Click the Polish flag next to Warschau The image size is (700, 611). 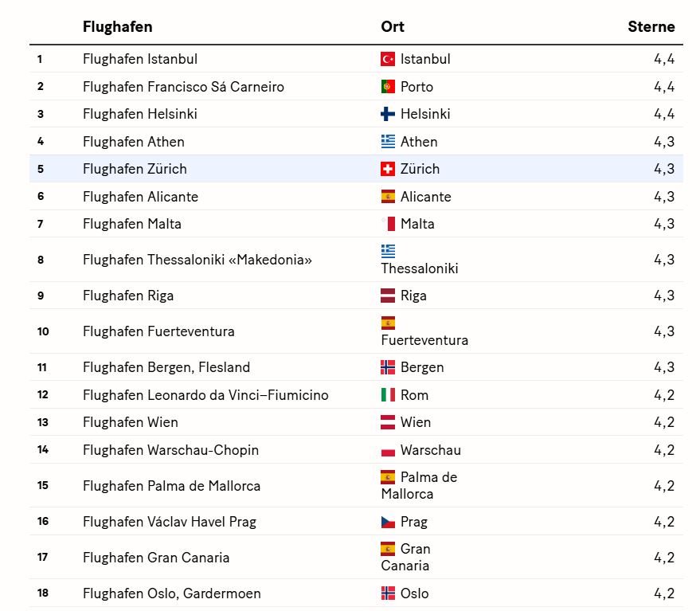(x=388, y=450)
